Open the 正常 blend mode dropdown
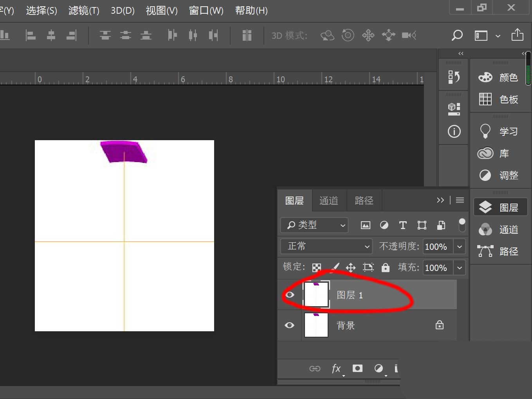The height and width of the screenshot is (399, 532). pyautogui.click(x=326, y=246)
